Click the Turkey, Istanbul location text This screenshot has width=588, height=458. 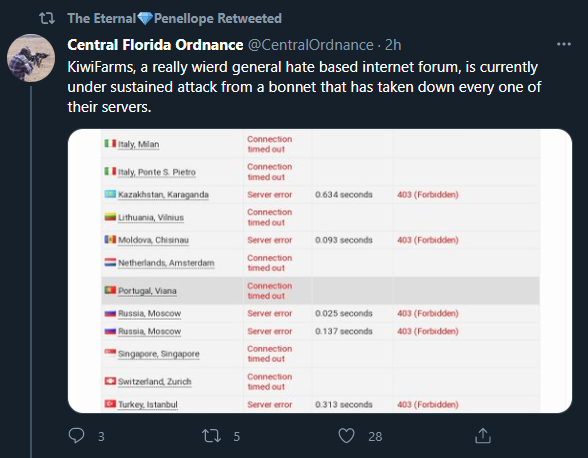point(148,404)
